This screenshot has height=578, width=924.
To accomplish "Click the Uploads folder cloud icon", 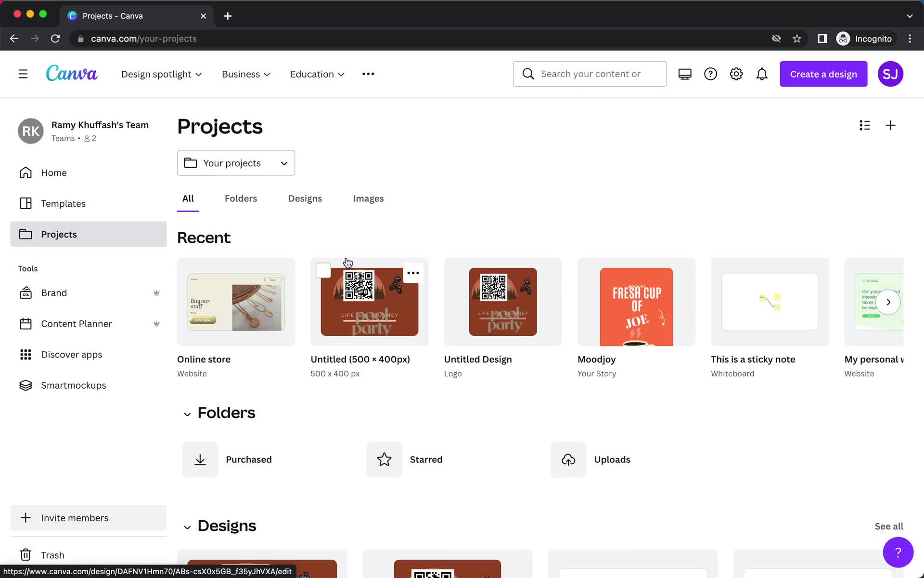I will 568,460.
